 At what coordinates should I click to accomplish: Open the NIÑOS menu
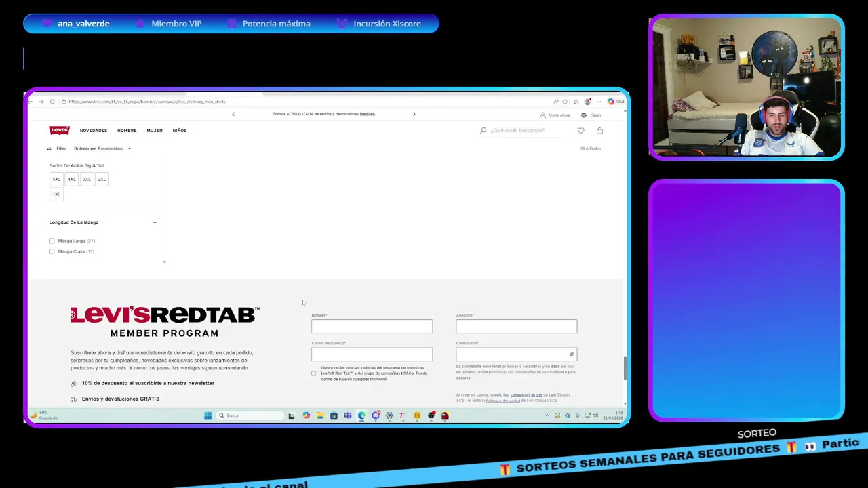pos(180,130)
